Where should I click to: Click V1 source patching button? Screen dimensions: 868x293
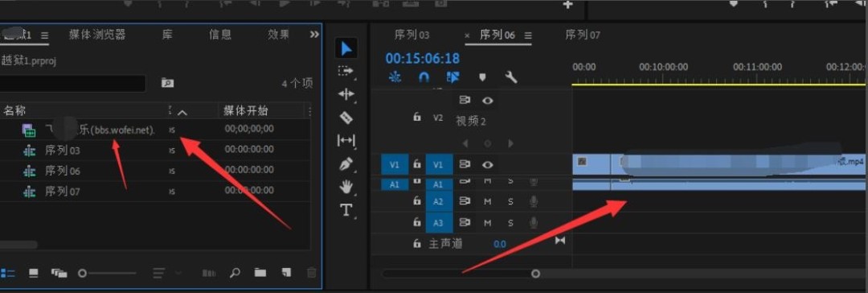tap(394, 165)
